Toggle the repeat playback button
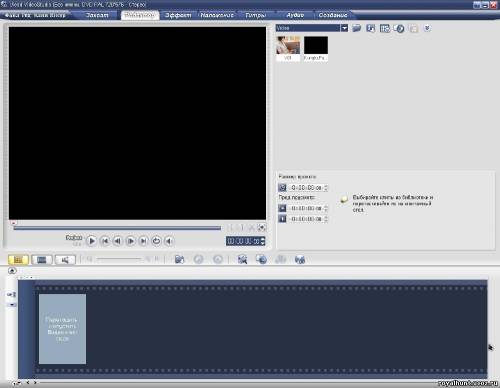 pos(156,241)
